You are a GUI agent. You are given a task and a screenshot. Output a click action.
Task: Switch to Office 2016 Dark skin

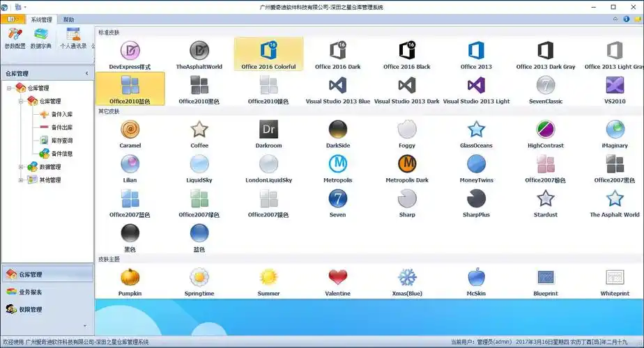337,54
